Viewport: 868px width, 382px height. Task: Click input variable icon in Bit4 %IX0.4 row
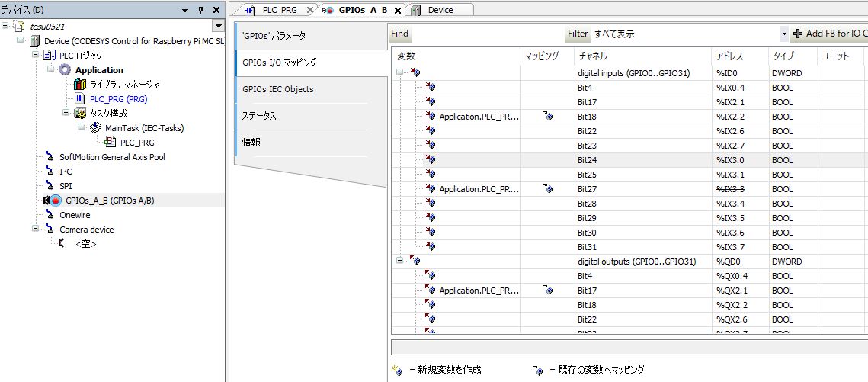pos(430,88)
